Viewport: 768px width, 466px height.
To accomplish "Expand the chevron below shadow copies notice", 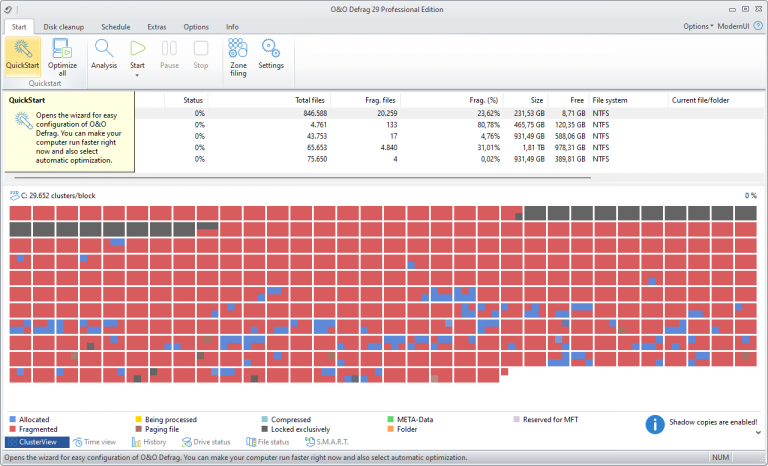I will 758,433.
